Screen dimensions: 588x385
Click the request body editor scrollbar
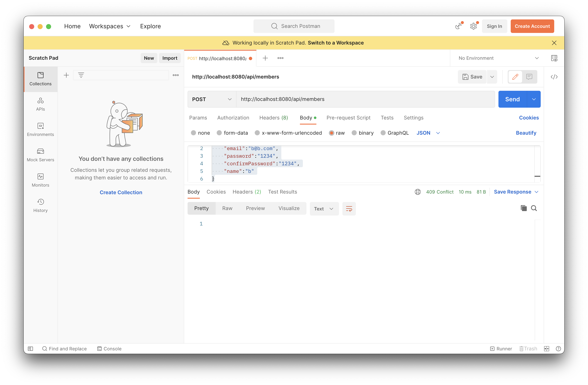click(537, 163)
